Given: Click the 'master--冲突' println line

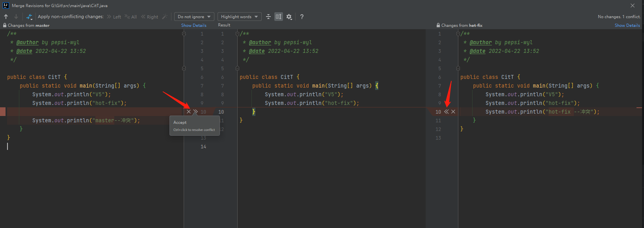Looking at the screenshot, I should pos(86,120).
